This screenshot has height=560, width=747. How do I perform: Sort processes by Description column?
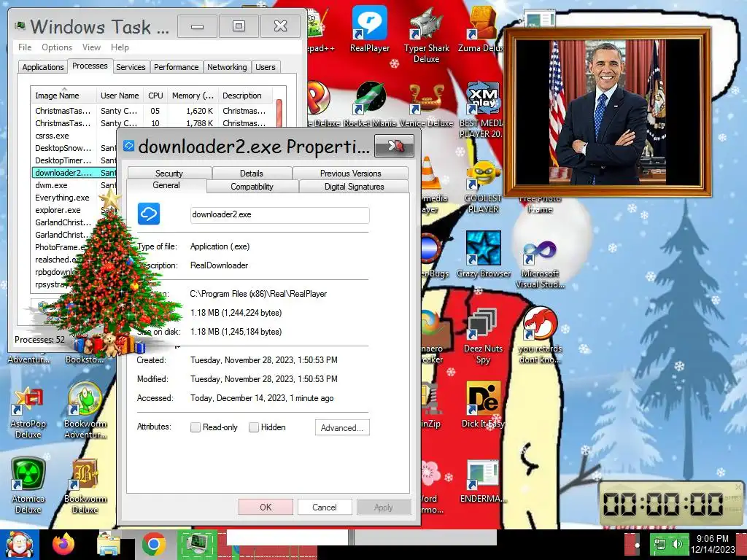pyautogui.click(x=245, y=96)
